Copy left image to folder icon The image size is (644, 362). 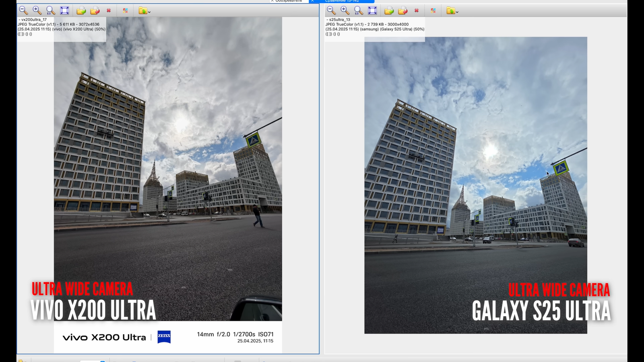[x=81, y=10]
